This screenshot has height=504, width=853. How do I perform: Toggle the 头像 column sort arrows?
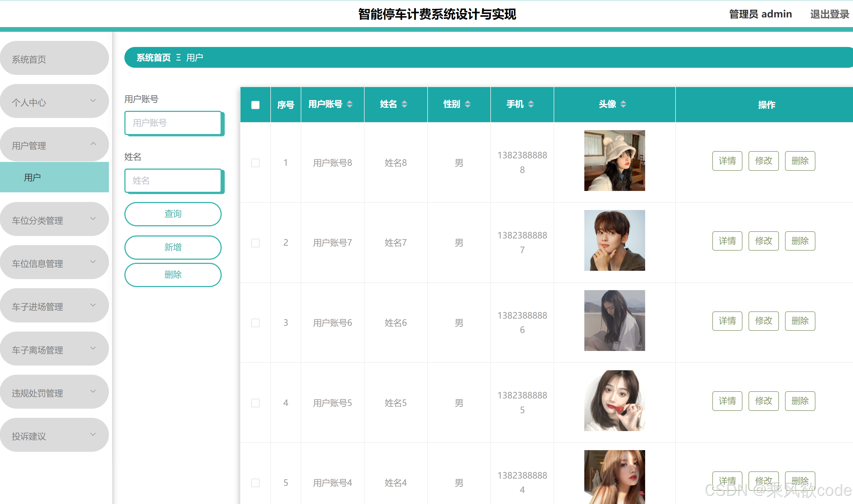(x=623, y=104)
